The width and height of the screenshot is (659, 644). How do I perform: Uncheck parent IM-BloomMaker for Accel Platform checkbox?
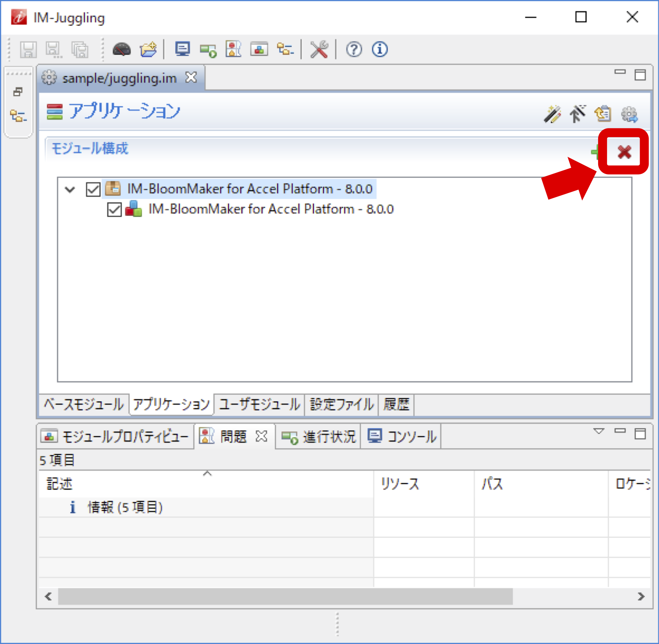[x=93, y=189]
